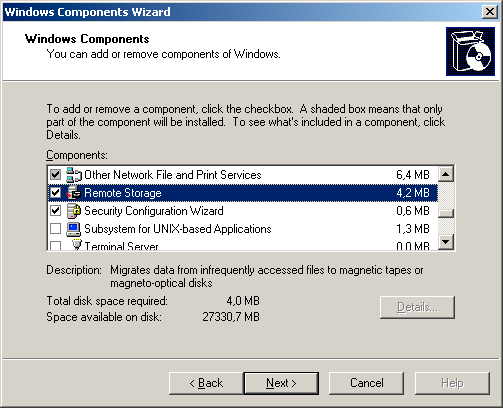The width and height of the screenshot is (503, 408).
Task: Select Subsystem for UNIX-based Applications row
Action: tap(243, 229)
